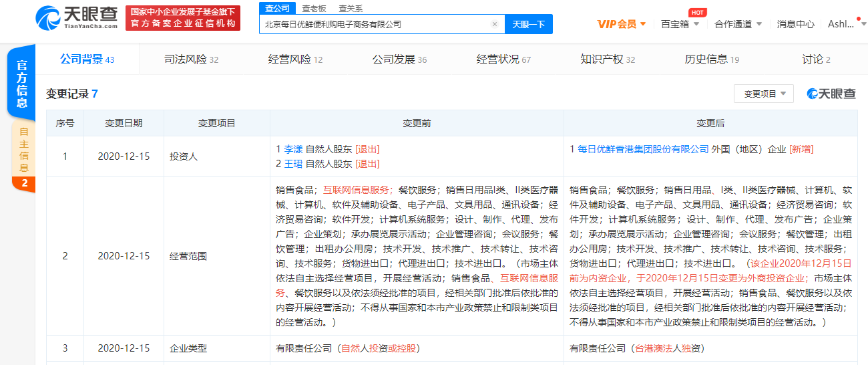Click the orange badge number 2
The image size is (868, 365).
(23, 184)
